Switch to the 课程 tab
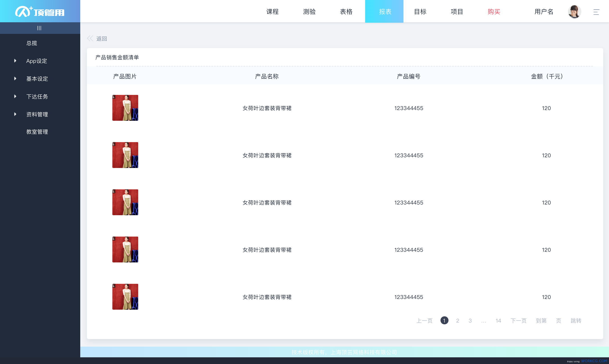 click(272, 12)
